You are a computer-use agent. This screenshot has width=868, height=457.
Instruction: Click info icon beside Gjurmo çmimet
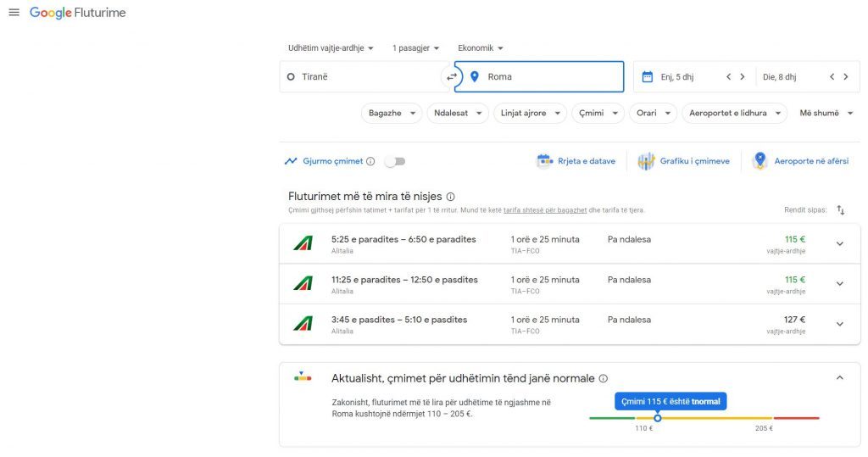pos(370,161)
